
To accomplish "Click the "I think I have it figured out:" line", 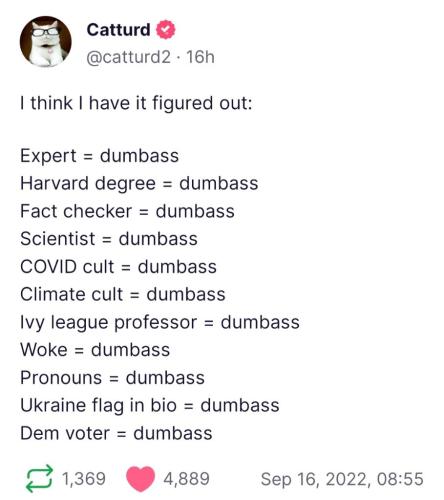I will click(136, 103).
